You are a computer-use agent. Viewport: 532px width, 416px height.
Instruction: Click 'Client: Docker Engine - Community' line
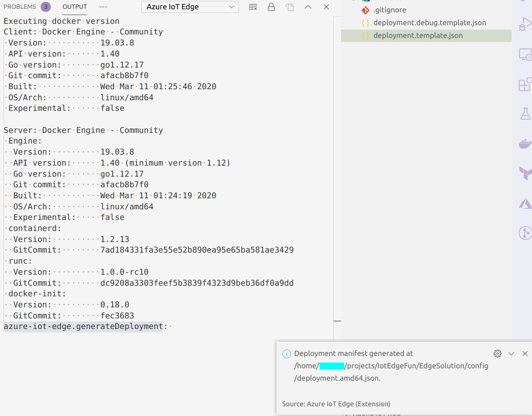[x=83, y=32]
